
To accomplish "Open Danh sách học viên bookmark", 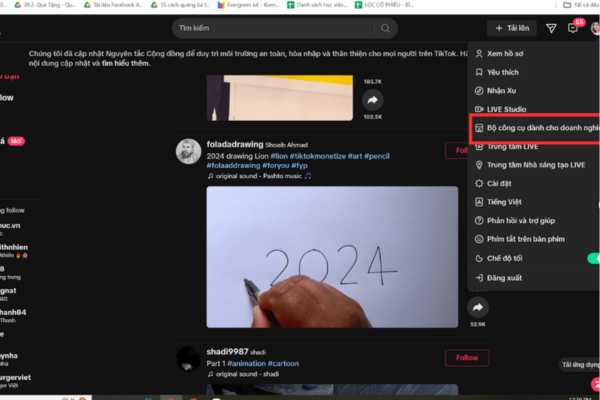I will [317, 5].
